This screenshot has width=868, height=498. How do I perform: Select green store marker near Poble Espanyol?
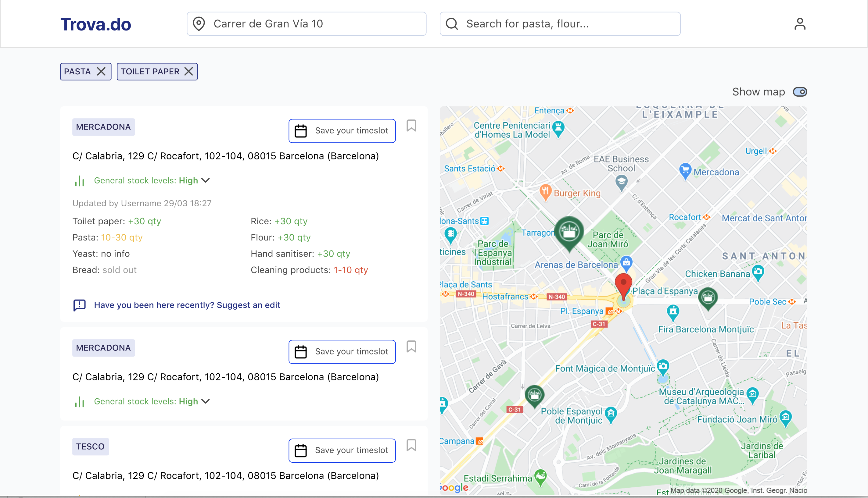534,397
